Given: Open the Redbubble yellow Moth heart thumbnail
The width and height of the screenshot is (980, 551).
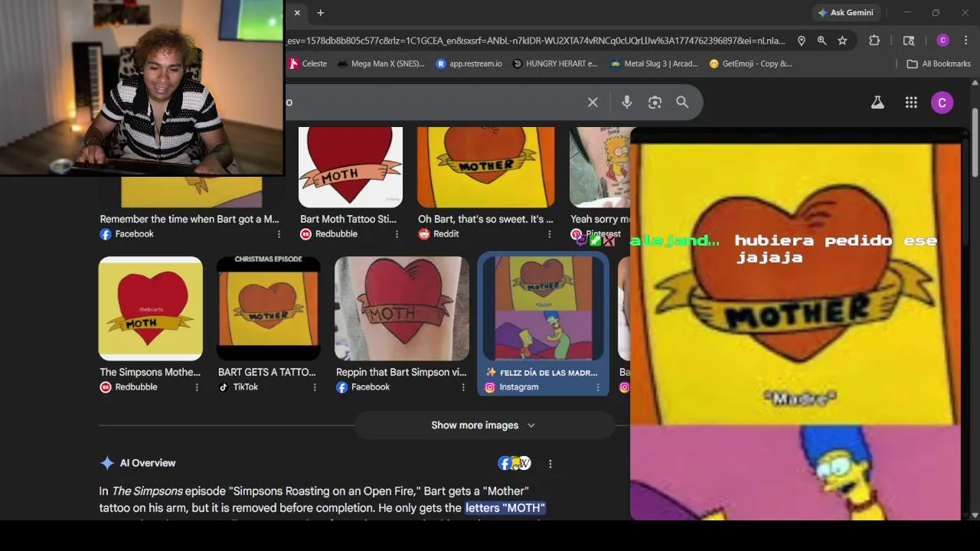Looking at the screenshot, I should 150,308.
